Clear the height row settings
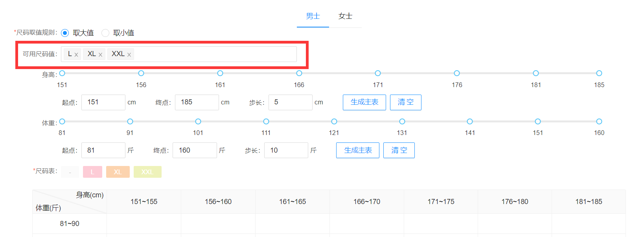The width and height of the screenshot is (644, 237). 406,102
